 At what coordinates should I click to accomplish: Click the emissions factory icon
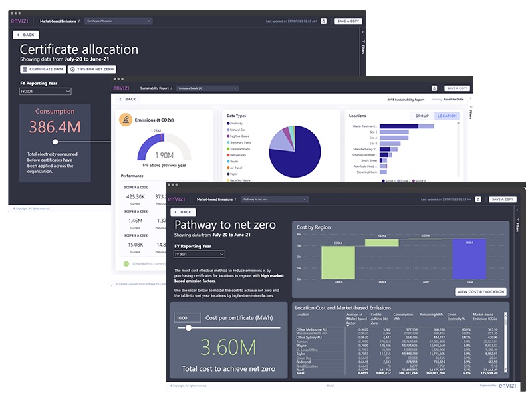(x=126, y=120)
